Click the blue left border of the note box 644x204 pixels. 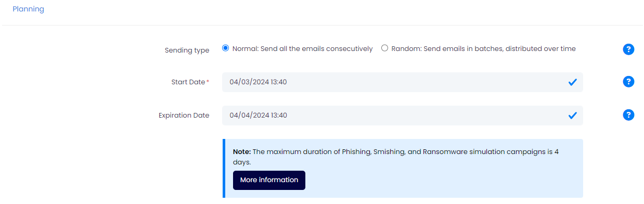click(x=224, y=169)
